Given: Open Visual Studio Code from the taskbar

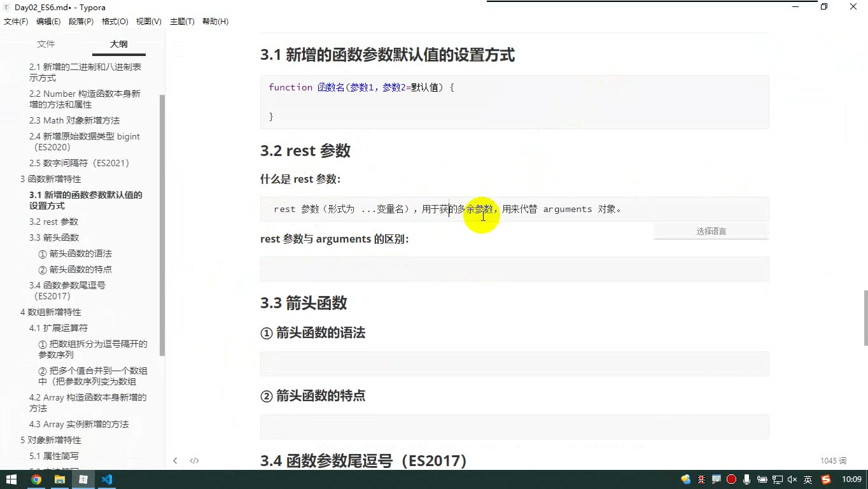Looking at the screenshot, I should pos(107,479).
